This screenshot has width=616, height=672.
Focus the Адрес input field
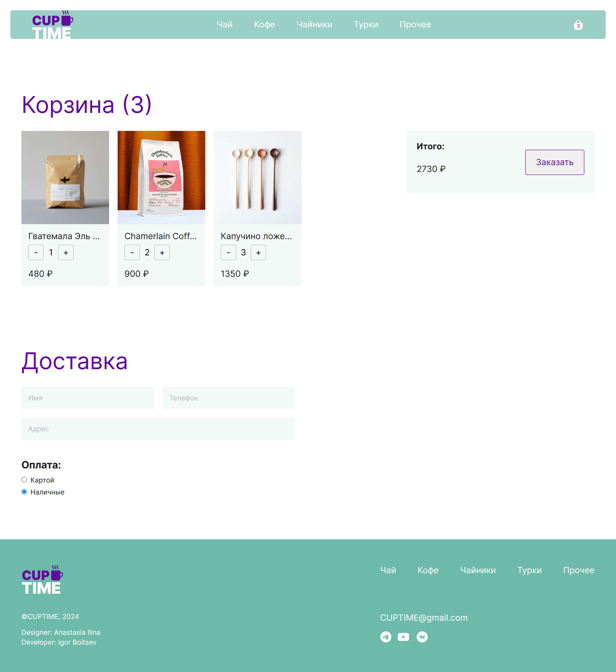(x=158, y=429)
